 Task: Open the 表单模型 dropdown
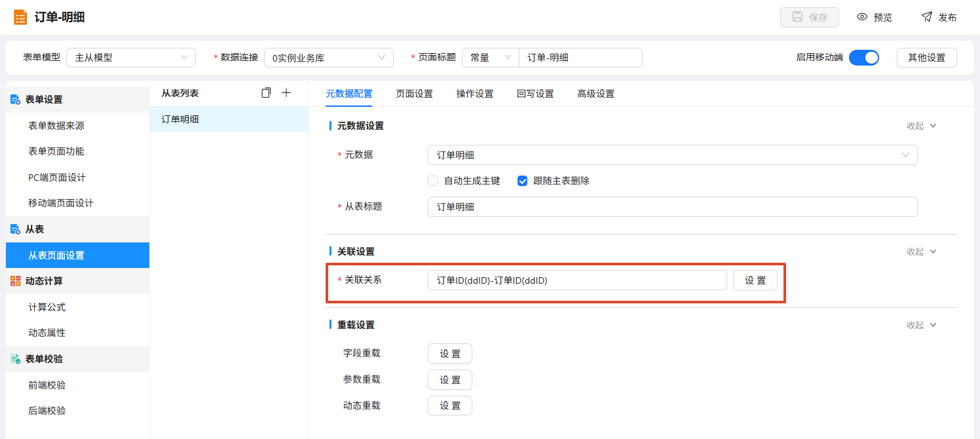[x=131, y=58]
